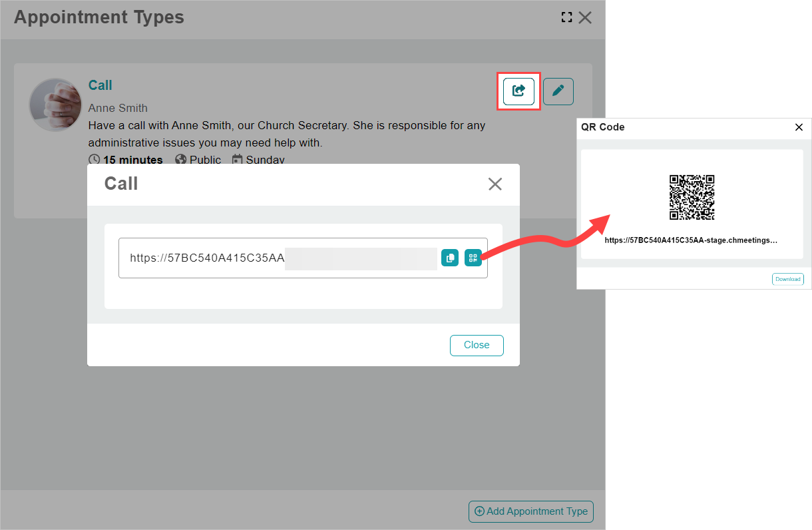The image size is (812, 530).
Task: Click the QR code image
Action: point(692,197)
